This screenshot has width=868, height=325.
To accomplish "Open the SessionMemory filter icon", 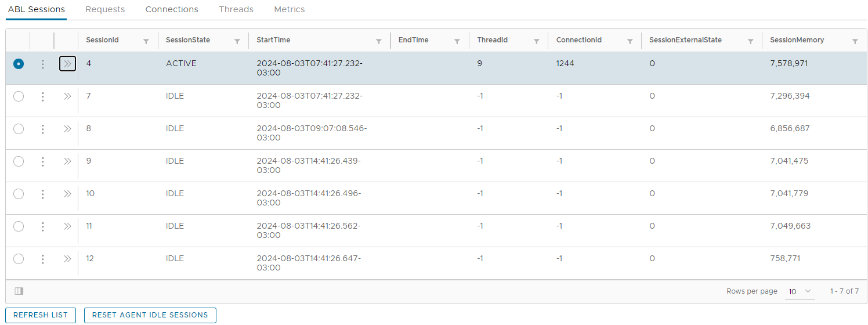I will (855, 41).
